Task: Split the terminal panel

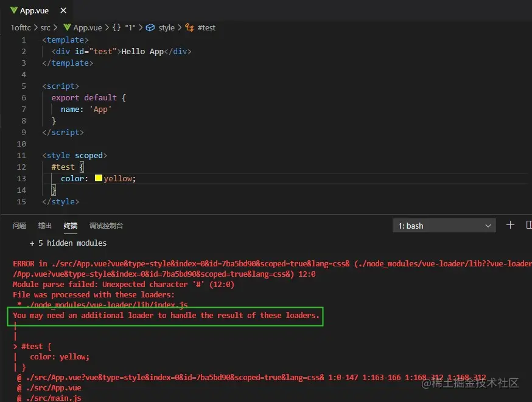Action: 528,225
